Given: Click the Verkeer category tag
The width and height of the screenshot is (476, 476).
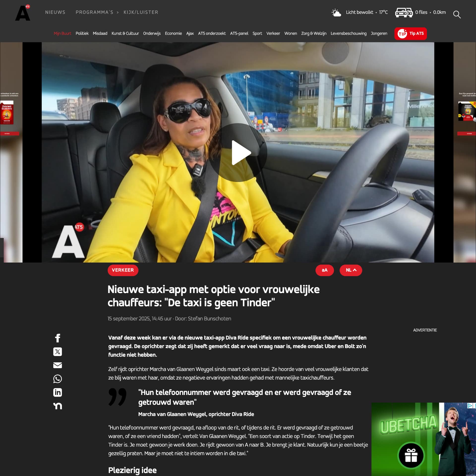Looking at the screenshot, I should [123, 270].
